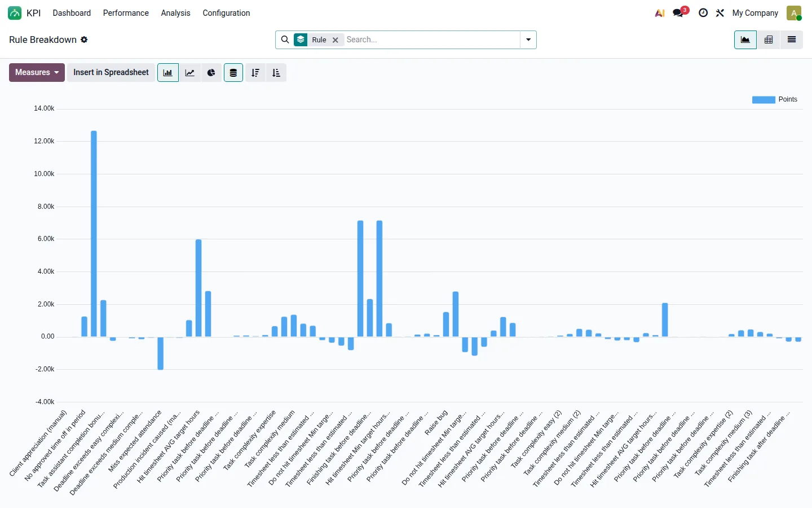Screen dimensions: 812x508
Task: Sort bars in descending order
Action: (255, 73)
